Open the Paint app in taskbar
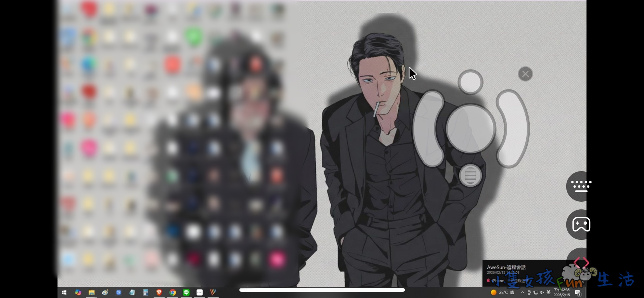644x298 pixels. coord(105,292)
